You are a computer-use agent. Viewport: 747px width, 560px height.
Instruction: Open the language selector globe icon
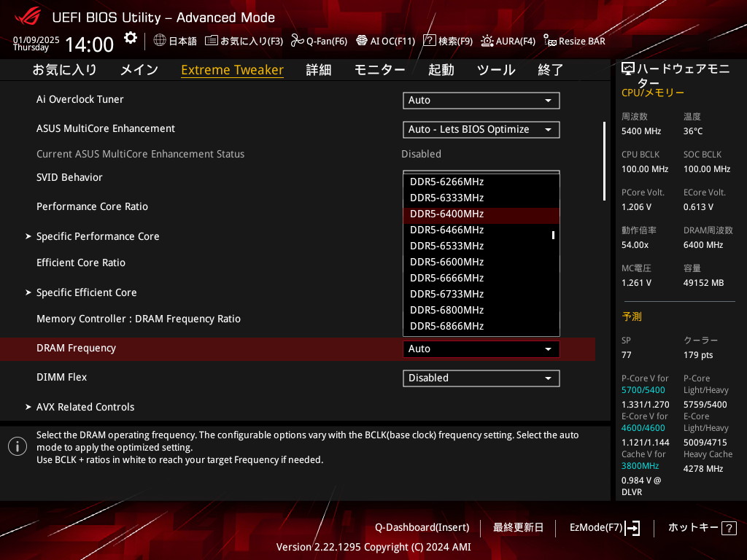pyautogui.click(x=160, y=41)
